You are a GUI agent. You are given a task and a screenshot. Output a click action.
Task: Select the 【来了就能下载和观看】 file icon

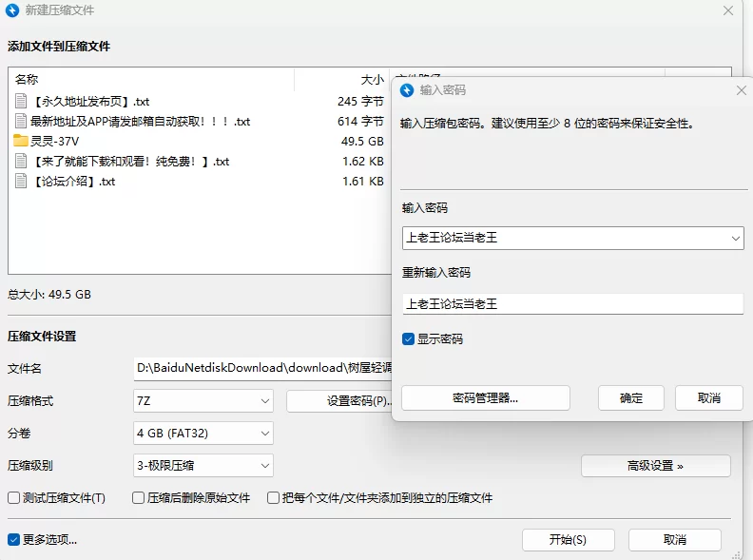click(x=21, y=161)
